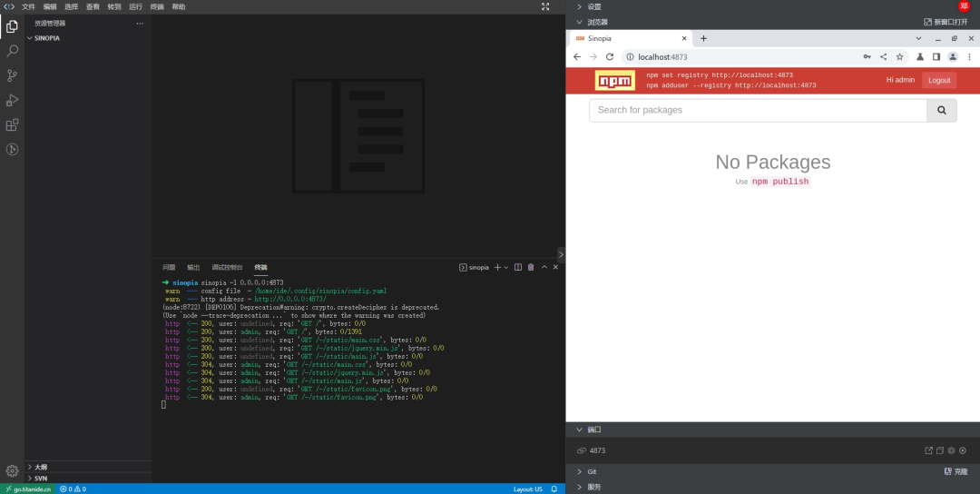Kill the terminal with the trash icon
This screenshot has height=494, width=980.
coord(531,267)
